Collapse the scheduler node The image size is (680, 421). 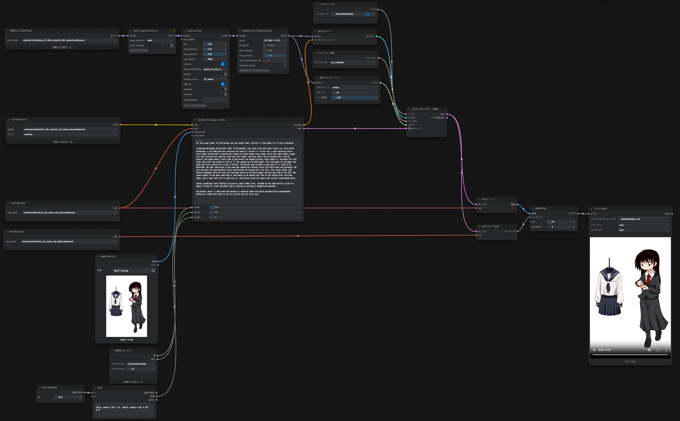point(317,78)
